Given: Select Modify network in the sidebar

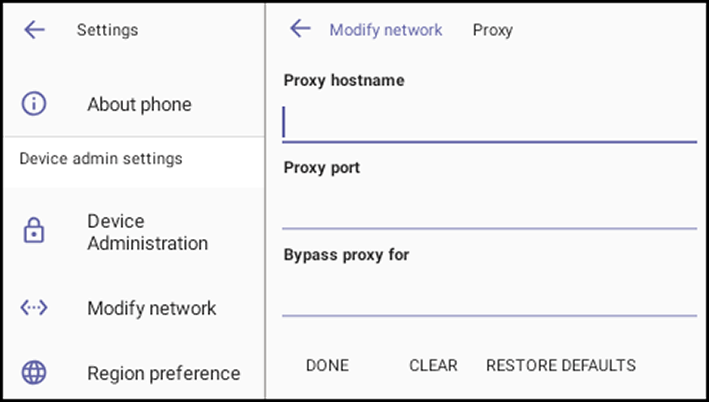Looking at the screenshot, I should point(133,308).
